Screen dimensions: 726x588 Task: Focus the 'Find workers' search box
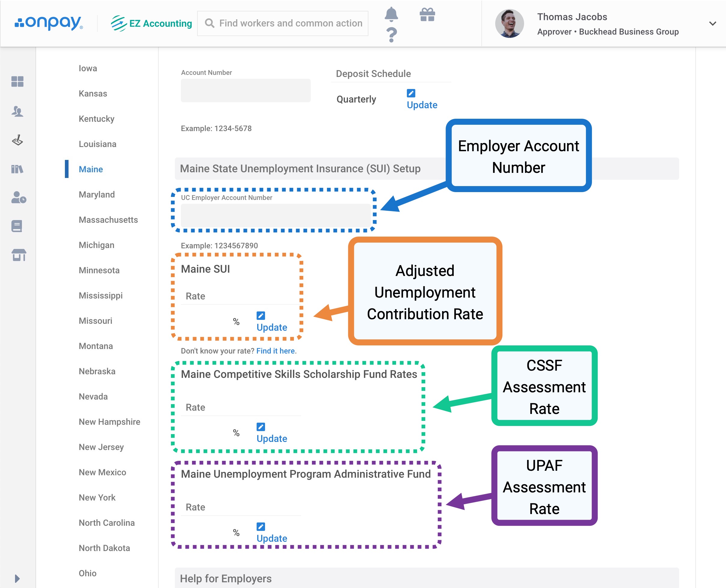tap(290, 23)
